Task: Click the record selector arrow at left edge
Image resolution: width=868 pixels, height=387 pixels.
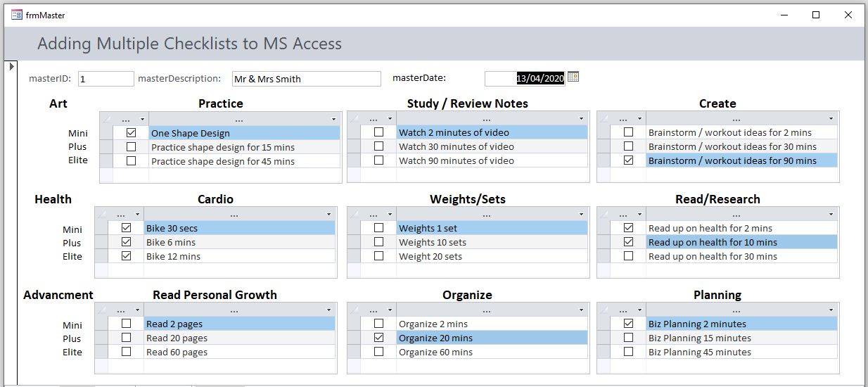Action: click(10, 67)
